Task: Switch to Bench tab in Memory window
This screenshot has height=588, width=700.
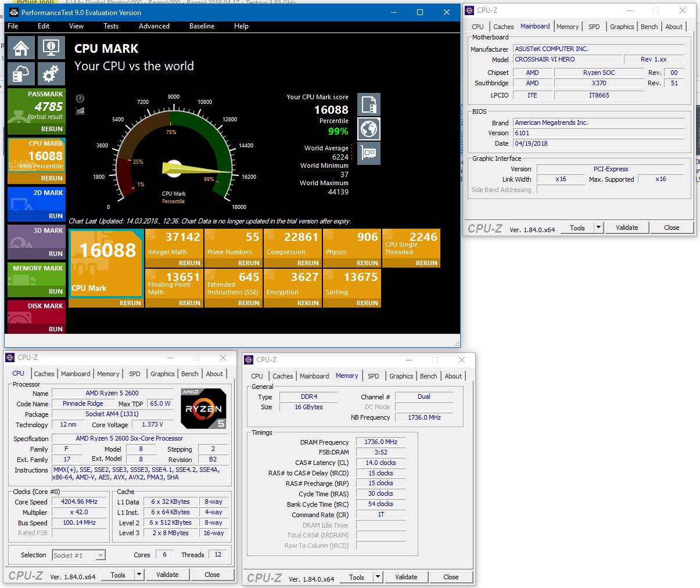Action: click(x=429, y=376)
